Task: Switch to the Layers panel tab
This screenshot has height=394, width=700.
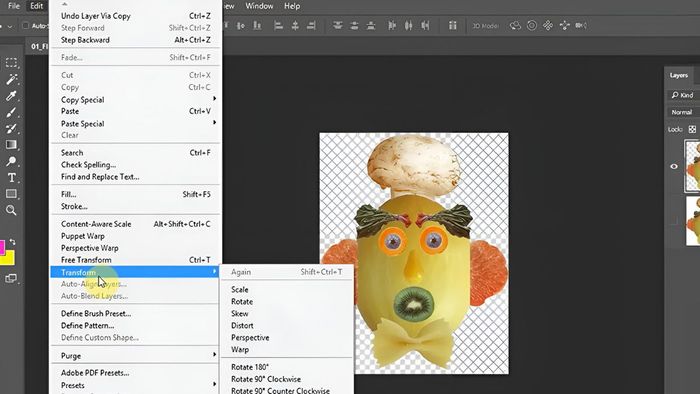Action: pos(679,75)
